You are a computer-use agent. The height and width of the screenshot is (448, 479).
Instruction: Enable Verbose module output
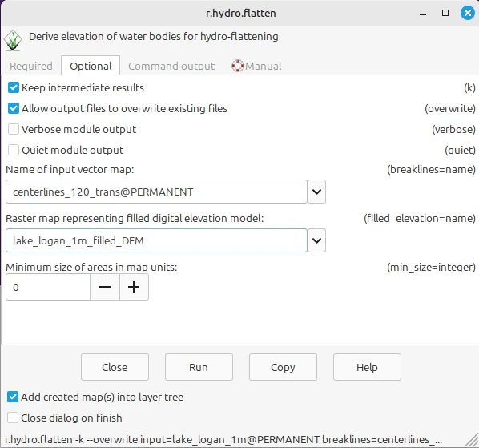click(14, 129)
